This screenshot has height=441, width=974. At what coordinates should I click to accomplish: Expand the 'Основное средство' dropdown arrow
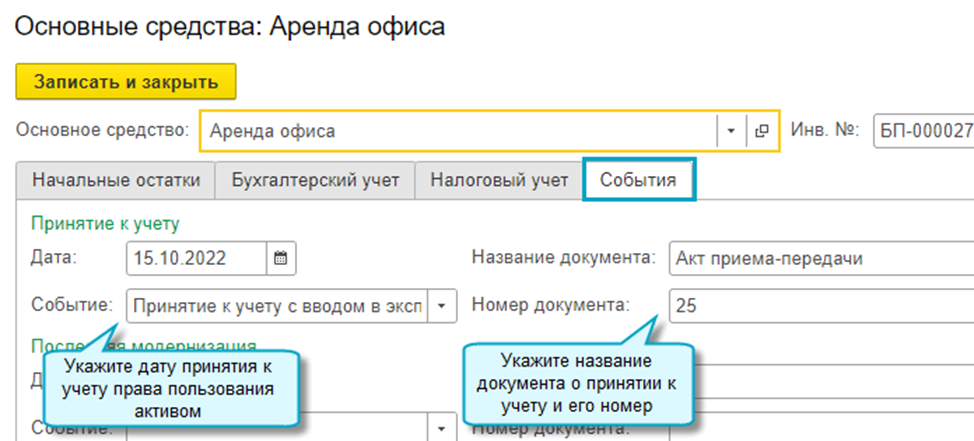point(731,131)
